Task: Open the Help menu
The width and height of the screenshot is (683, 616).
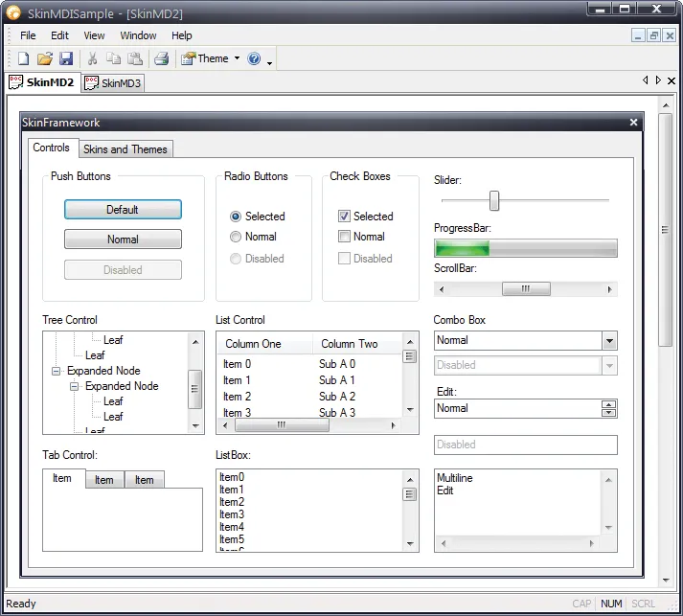Action: click(x=182, y=35)
